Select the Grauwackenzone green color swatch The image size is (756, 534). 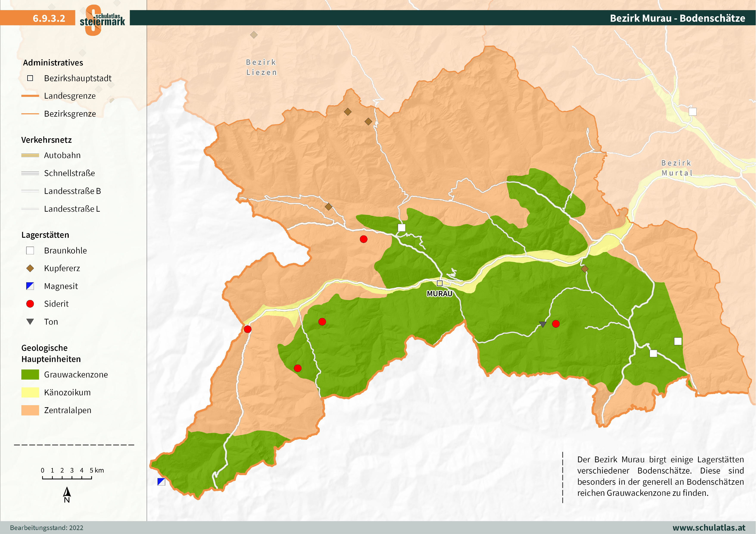coord(30,374)
